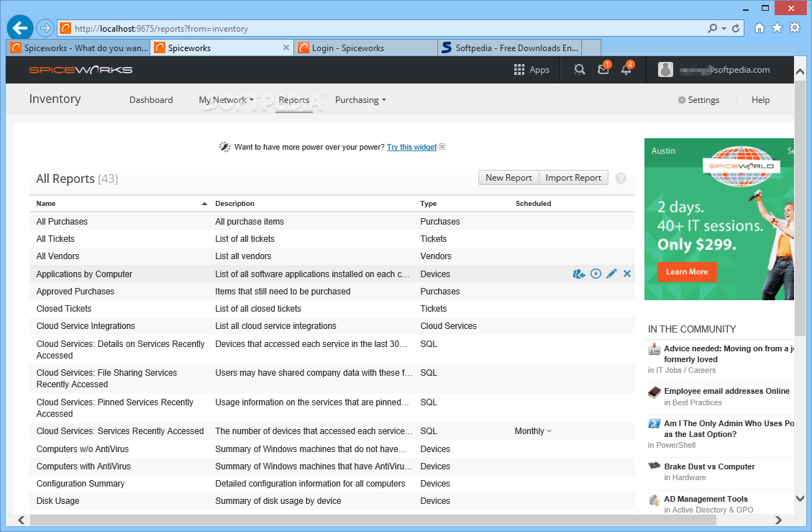Click Learn More in the SpiceWorld ad
Image resolution: width=812 pixels, height=532 pixels.
687,271
